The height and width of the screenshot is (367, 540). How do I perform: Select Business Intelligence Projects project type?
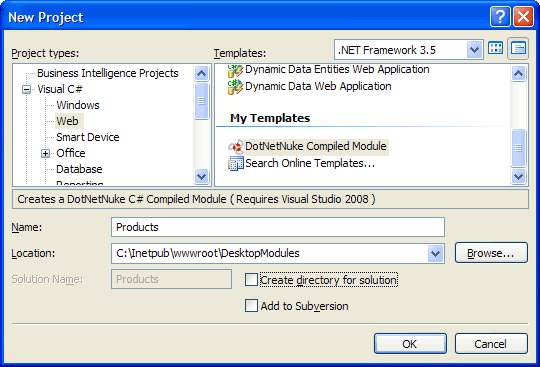[x=107, y=73]
